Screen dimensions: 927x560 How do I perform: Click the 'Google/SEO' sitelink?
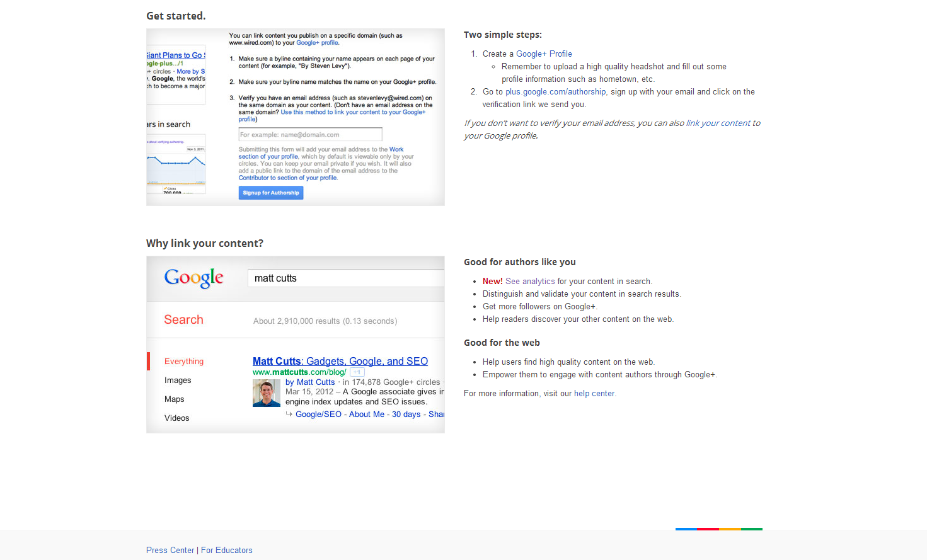[318, 414]
